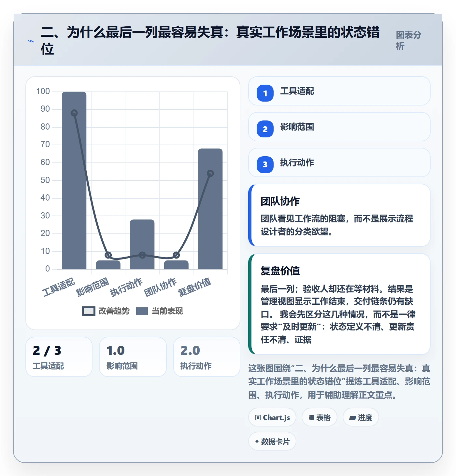Click the 复盘价值 bar in the chart
The width and height of the screenshot is (456, 476).
point(210,209)
